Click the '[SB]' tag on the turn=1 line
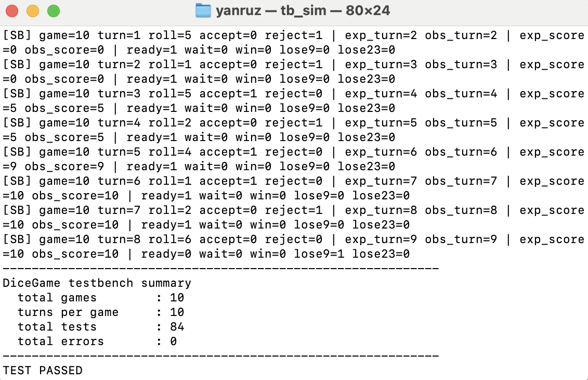This screenshot has height=380, width=588. click(x=17, y=35)
